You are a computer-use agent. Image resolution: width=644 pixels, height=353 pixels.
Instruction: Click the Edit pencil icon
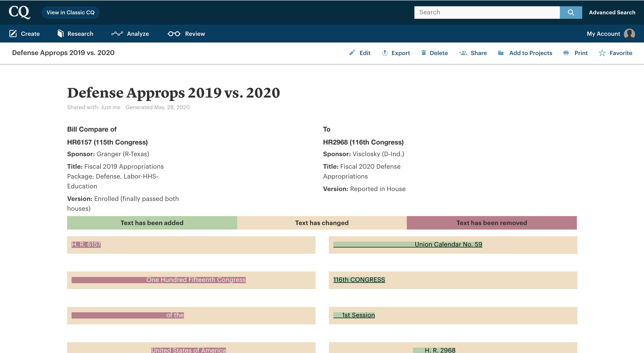[x=352, y=53]
